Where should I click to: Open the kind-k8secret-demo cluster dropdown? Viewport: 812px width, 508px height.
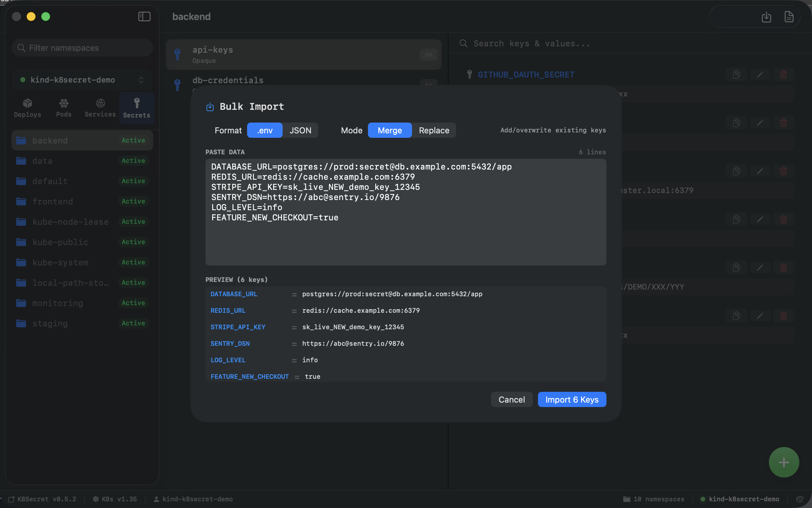tap(82, 80)
